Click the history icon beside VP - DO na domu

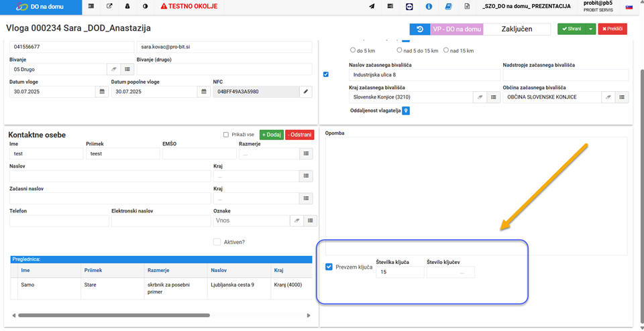coord(420,29)
